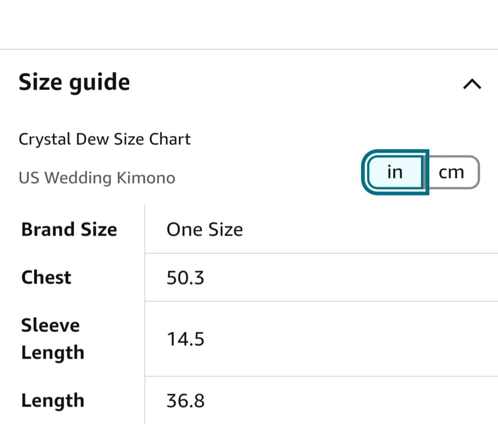Select the Sleeve Length row header
This screenshot has height=448, width=498.
coord(53,339)
